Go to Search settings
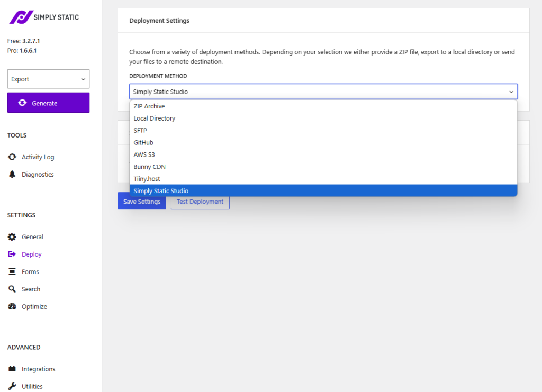 31,289
